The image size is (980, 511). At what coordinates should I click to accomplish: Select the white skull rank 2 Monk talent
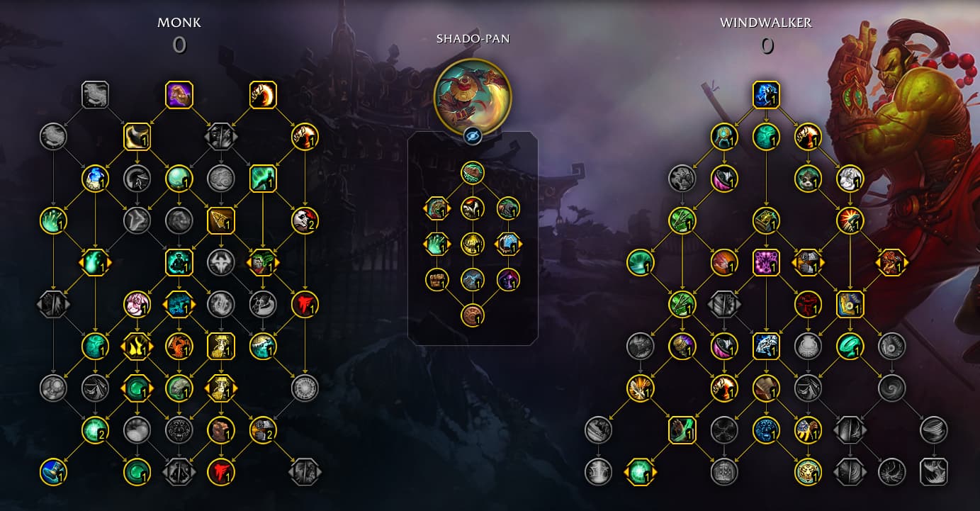[305, 220]
